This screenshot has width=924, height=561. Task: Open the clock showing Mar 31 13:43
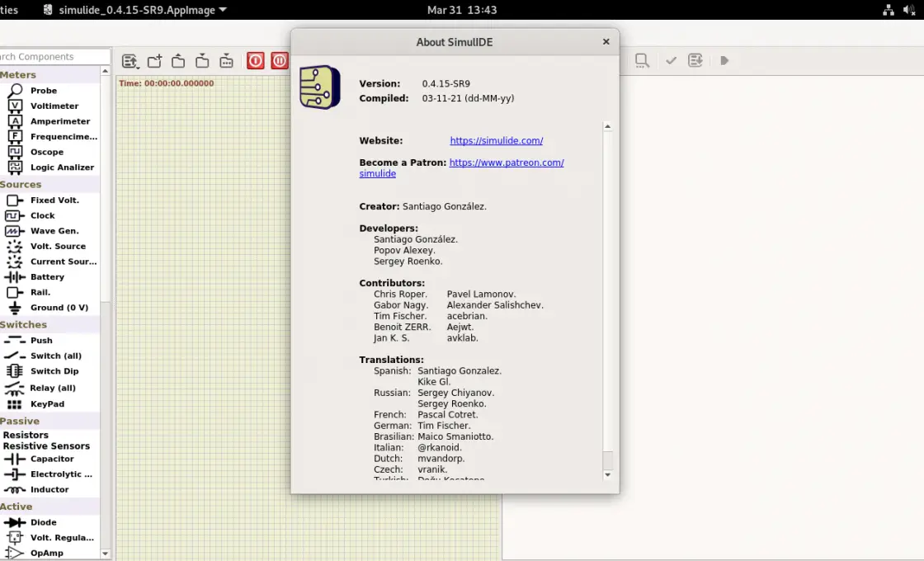pyautogui.click(x=462, y=10)
